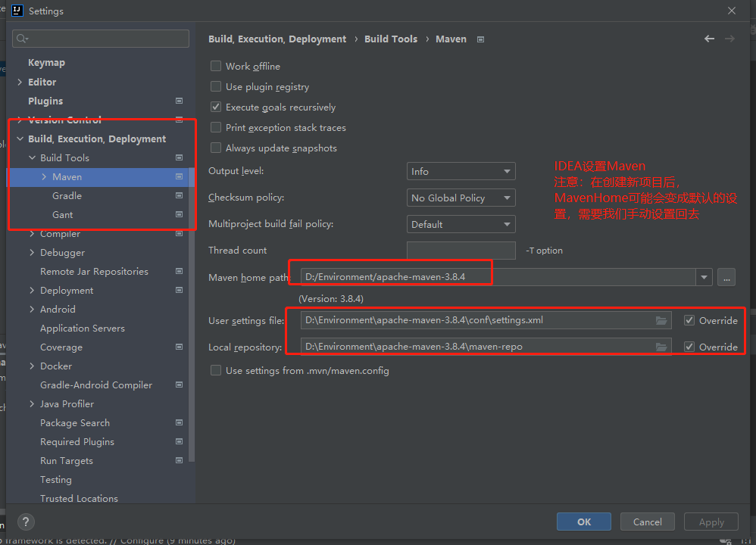Open the help question mark button
756x545 pixels.
point(26,522)
